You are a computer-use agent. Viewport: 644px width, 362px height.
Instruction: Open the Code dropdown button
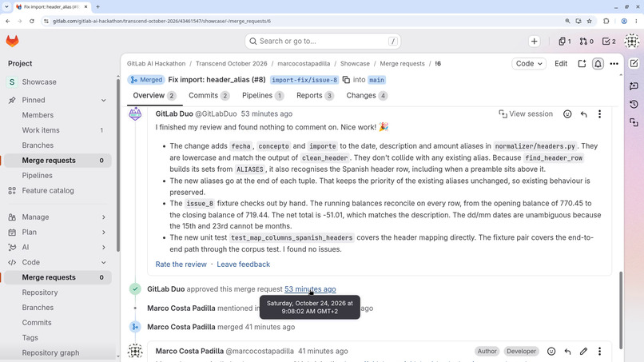click(529, 64)
